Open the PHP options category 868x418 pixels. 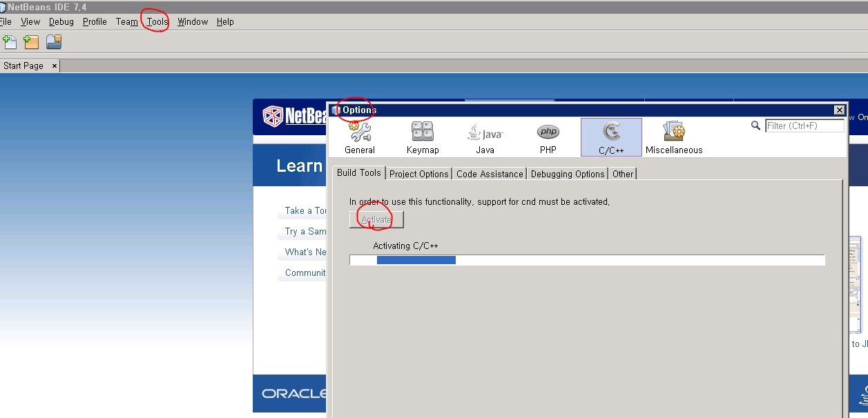[548, 137]
